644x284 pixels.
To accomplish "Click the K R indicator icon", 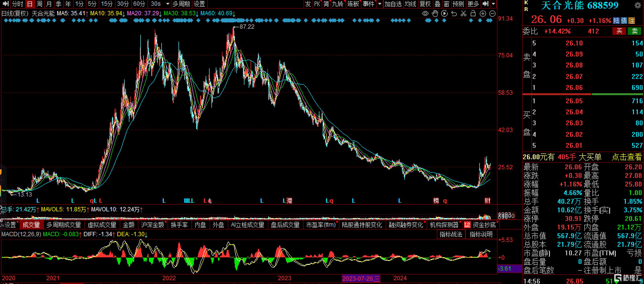I will tap(526, 6).
